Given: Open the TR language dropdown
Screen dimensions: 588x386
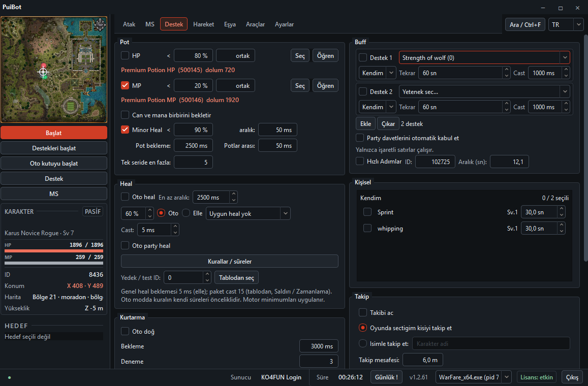Looking at the screenshot, I should tap(566, 25).
